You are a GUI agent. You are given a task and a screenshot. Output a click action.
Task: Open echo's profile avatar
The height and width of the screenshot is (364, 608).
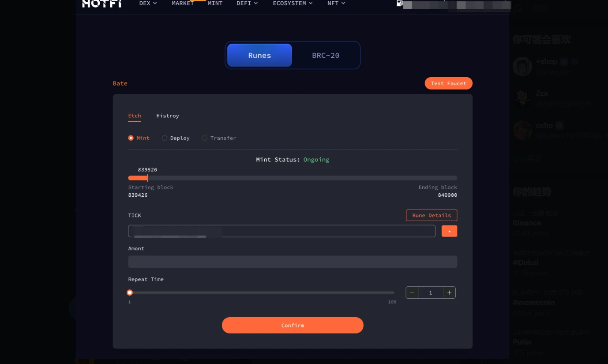click(522, 130)
